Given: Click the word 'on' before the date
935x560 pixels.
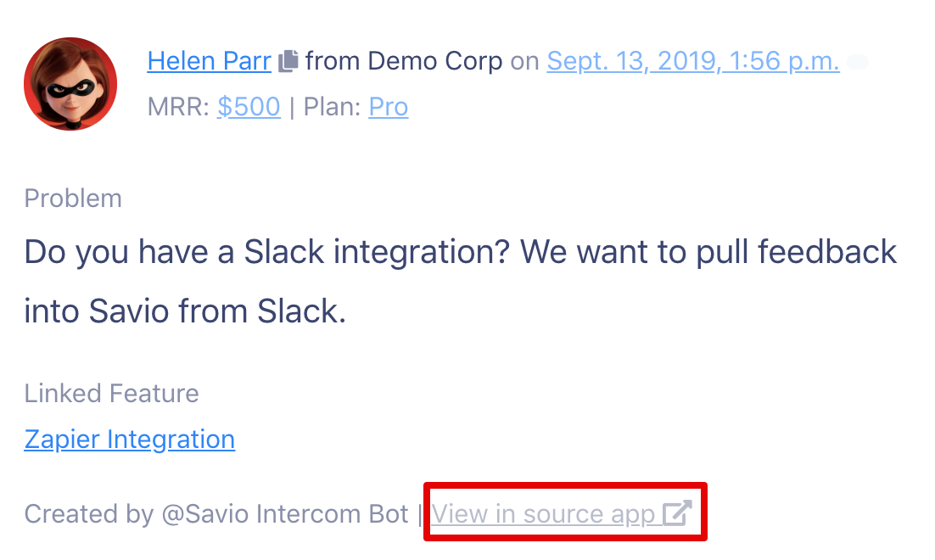Looking at the screenshot, I should (524, 62).
